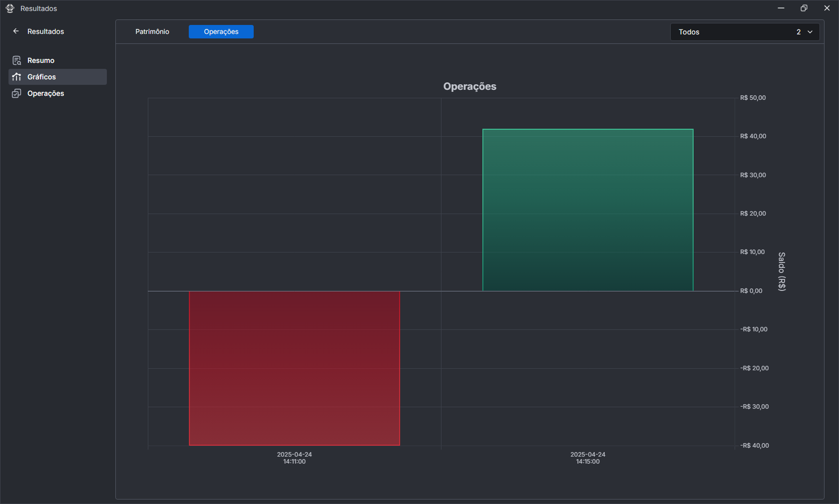Click the app logo in title bar
839x504 pixels.
(10, 8)
